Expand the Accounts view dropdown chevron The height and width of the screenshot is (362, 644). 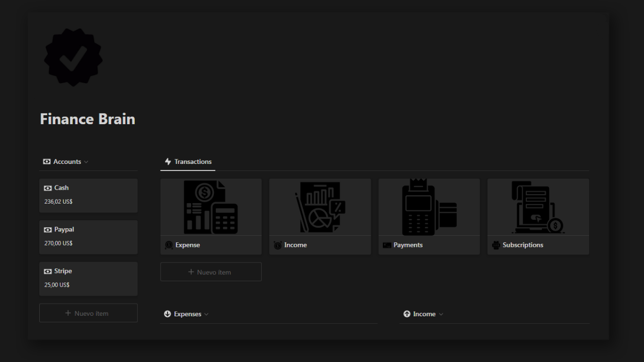tap(86, 162)
